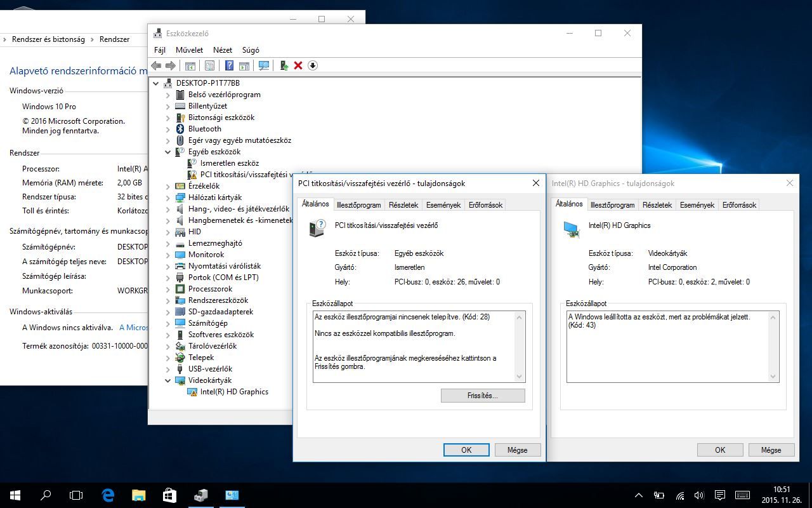Switch to Erőforrások tab in Intel HD Graphics dialog
Image resolution: width=812 pixels, height=508 pixels.
[x=739, y=205]
